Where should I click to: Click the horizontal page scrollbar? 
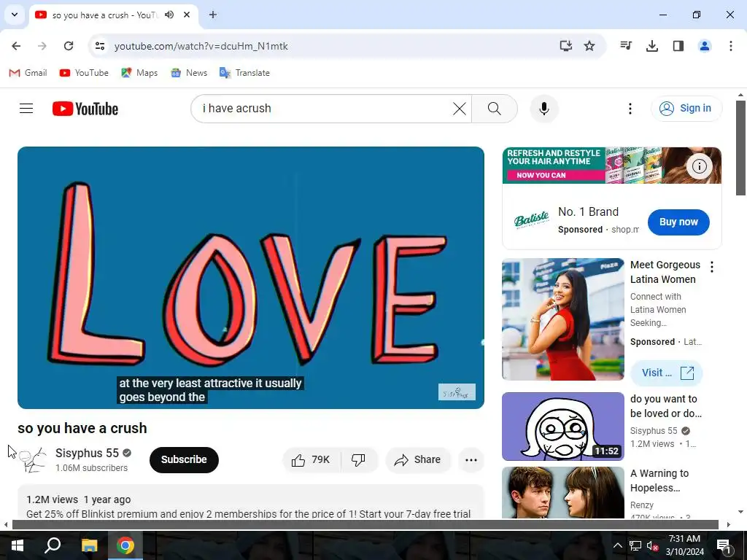(x=365, y=524)
